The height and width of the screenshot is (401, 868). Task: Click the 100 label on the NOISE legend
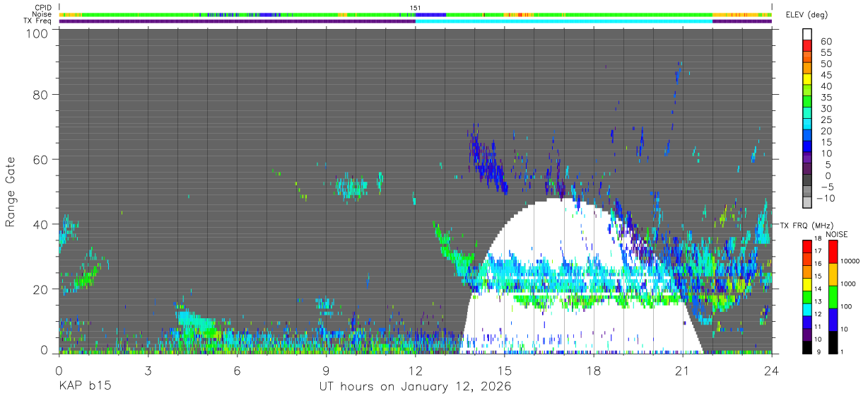click(846, 306)
